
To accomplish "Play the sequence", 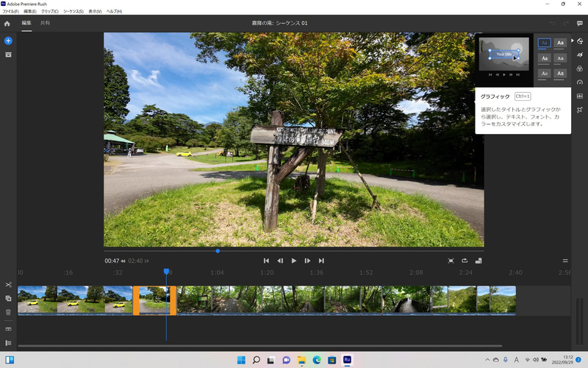I will click(x=294, y=261).
